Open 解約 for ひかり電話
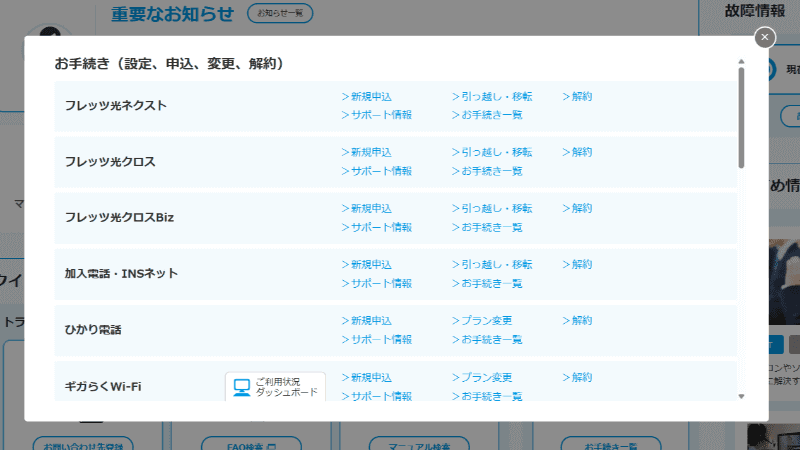The image size is (800, 450). 577,320
